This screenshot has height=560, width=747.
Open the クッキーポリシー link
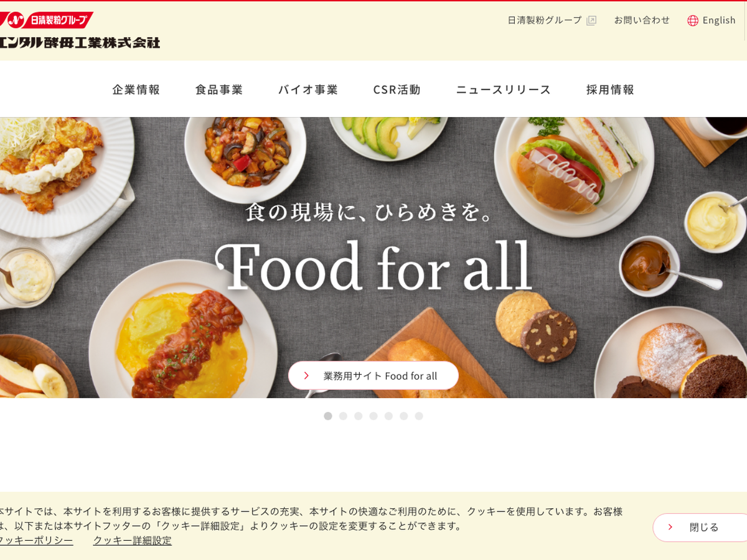pos(35,540)
